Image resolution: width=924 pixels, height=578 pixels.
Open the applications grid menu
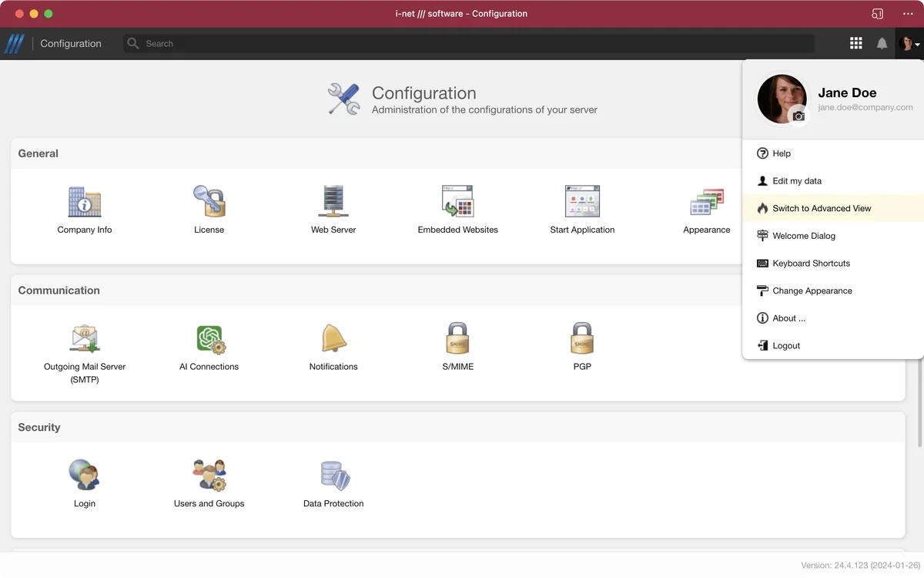click(855, 44)
